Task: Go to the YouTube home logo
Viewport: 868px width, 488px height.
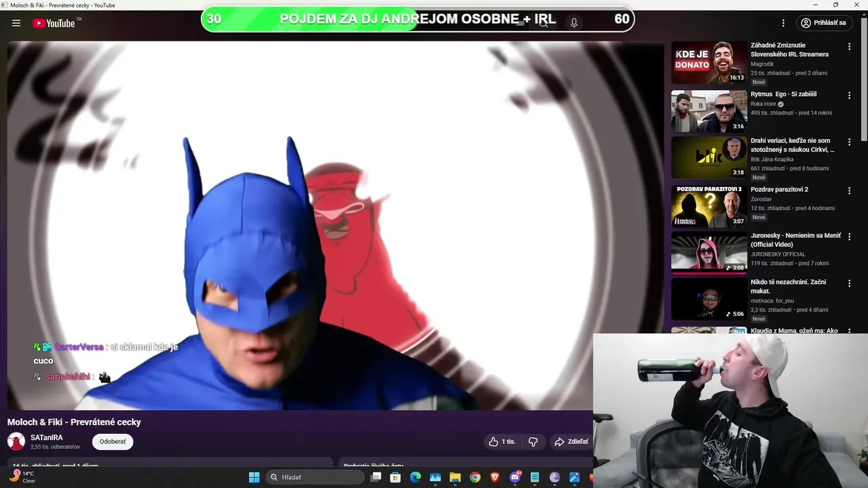Action: pos(54,23)
